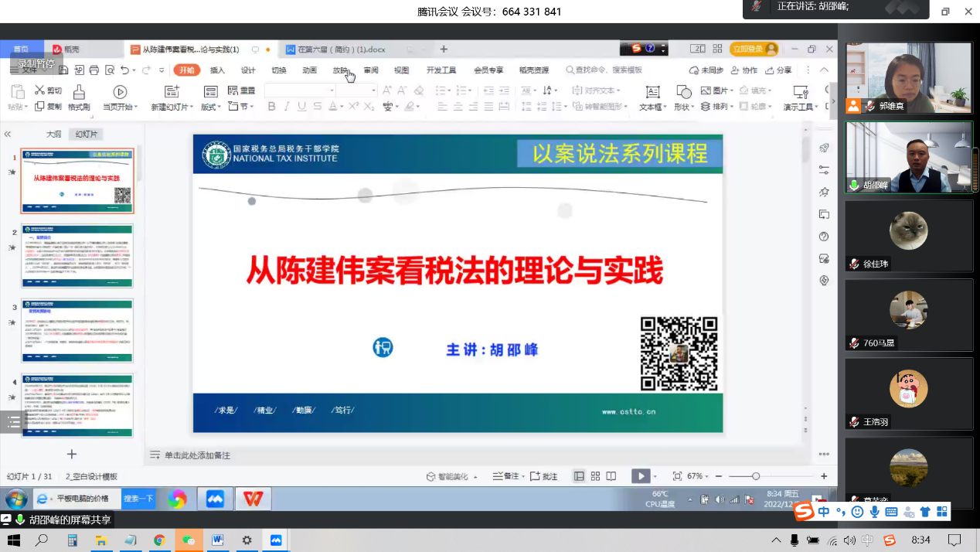Open the Insert (插入) ribbon tab
This screenshot has width=980, height=552.
[x=217, y=70]
